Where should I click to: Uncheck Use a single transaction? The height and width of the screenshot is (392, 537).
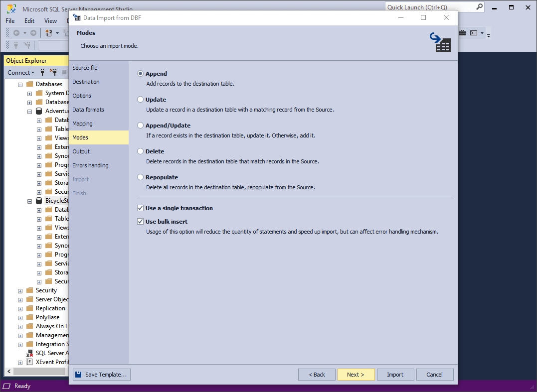[x=141, y=208]
